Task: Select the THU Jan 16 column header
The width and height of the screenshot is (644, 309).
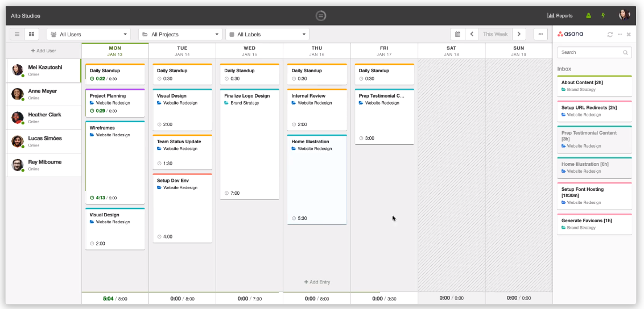Action: tap(317, 51)
